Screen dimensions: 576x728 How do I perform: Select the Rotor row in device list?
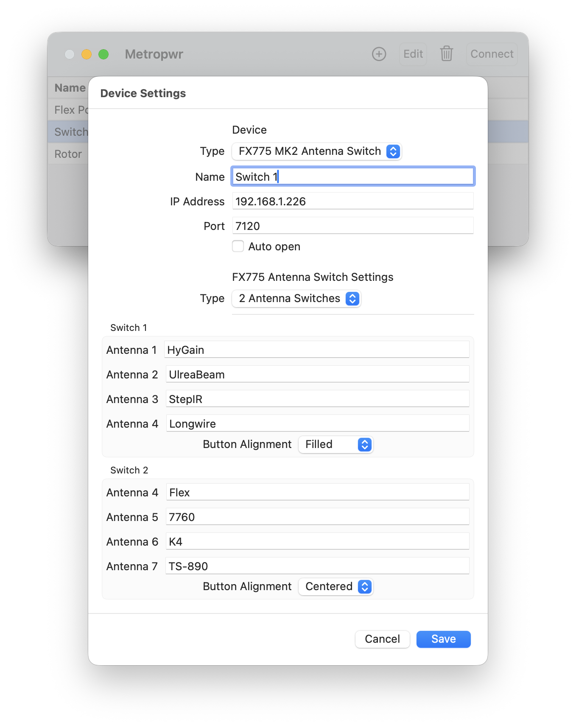(x=68, y=154)
